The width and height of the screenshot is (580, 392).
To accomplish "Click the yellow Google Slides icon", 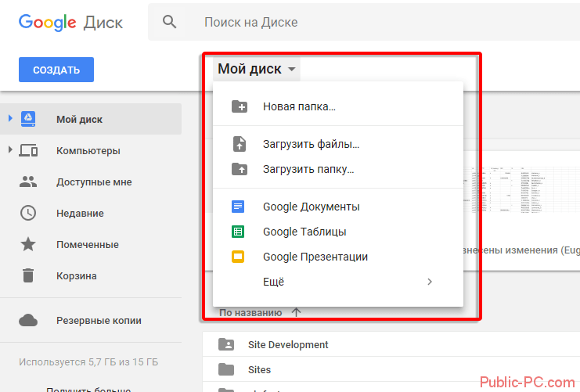I will (x=238, y=257).
